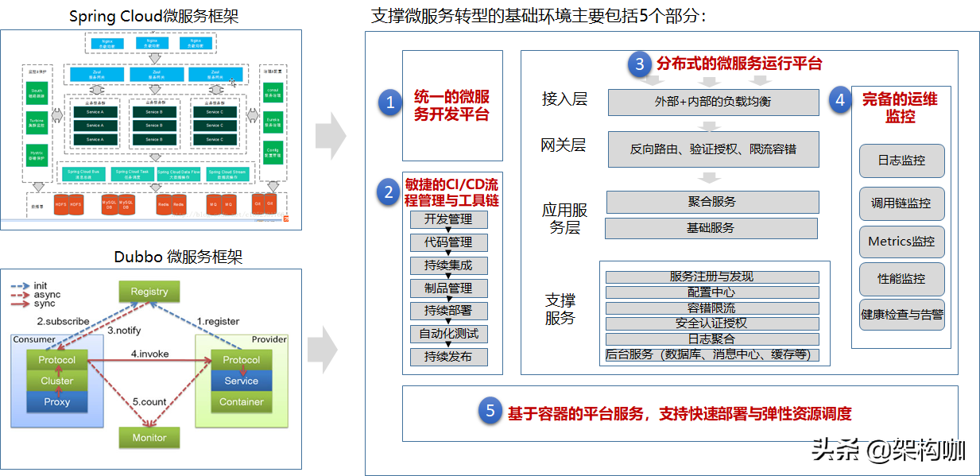Click the Container block in Provider

pos(241,402)
